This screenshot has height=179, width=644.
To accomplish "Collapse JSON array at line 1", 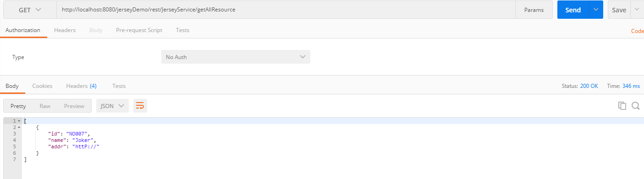I will point(19,121).
